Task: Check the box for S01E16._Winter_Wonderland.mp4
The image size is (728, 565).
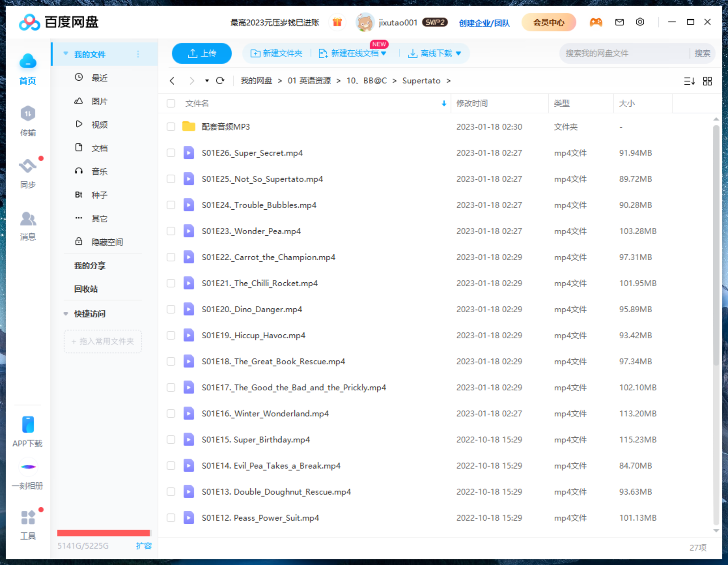Action: (x=171, y=413)
